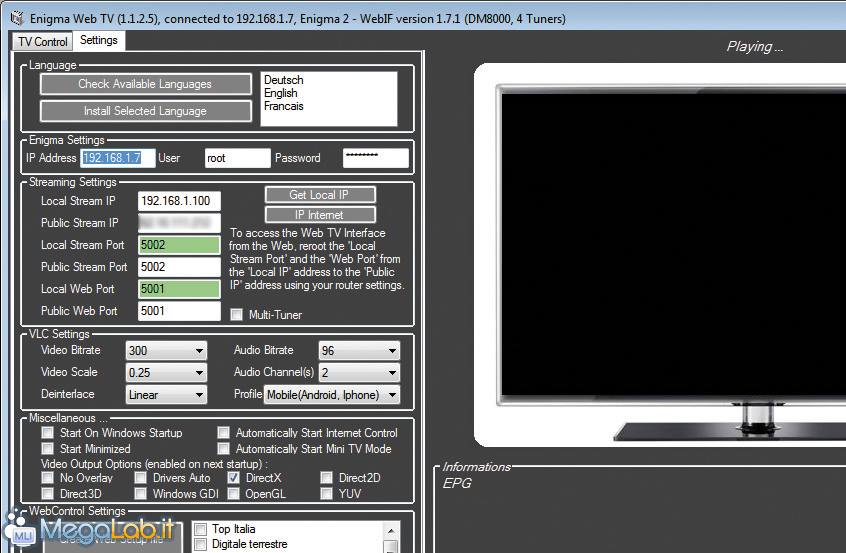The width and height of the screenshot is (846, 553).
Task: Toggle the Direct2D checkbox
Action: pos(326,477)
